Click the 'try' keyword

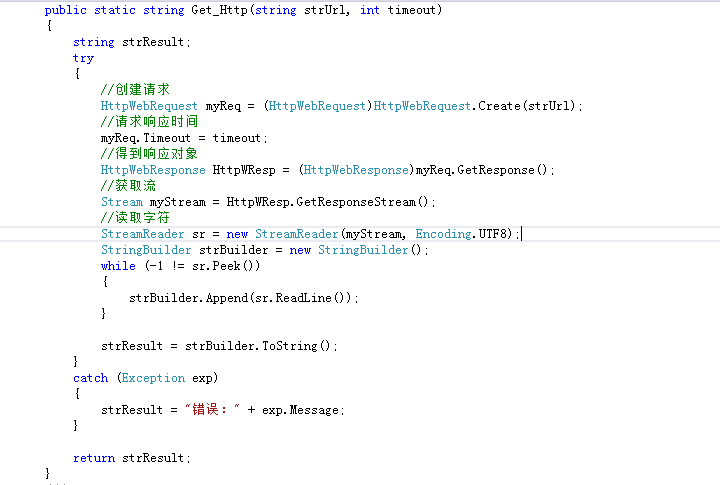coord(83,58)
